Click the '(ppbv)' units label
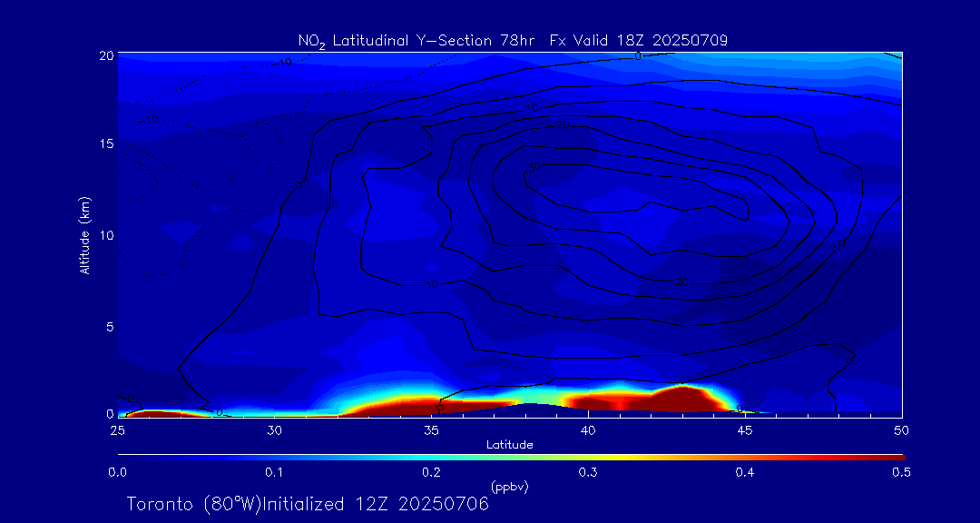 click(510, 486)
